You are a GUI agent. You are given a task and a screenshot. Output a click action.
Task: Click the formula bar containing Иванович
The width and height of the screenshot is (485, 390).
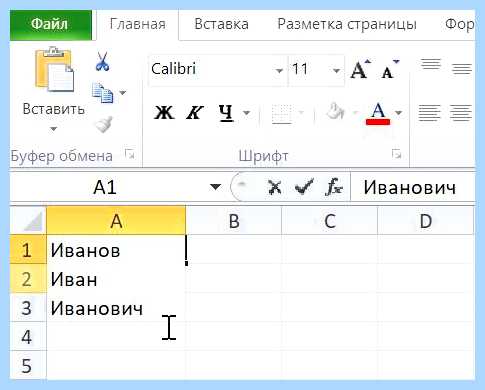click(x=413, y=187)
